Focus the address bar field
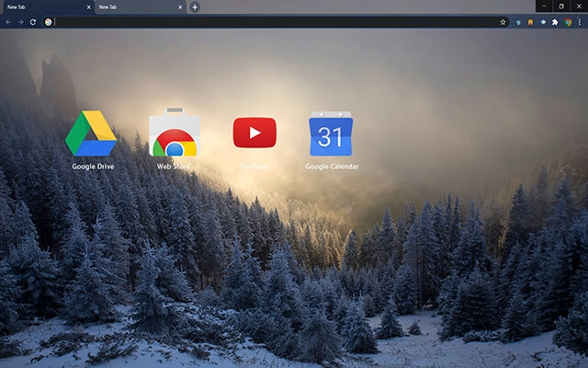588x368 pixels. (x=276, y=22)
